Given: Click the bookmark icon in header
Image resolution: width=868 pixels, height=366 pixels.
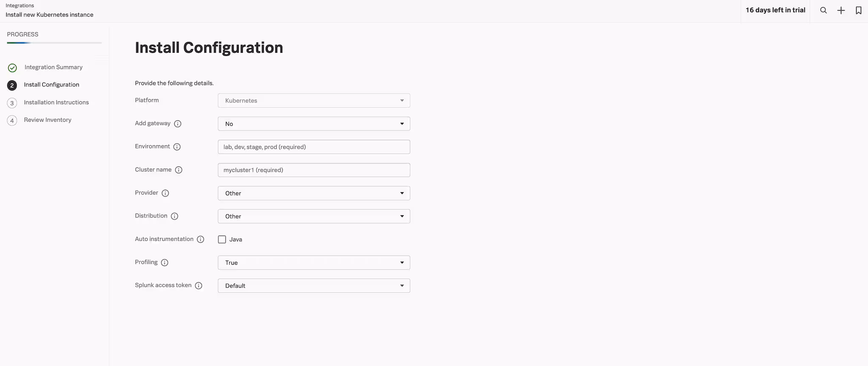Looking at the screenshot, I should tap(859, 11).
